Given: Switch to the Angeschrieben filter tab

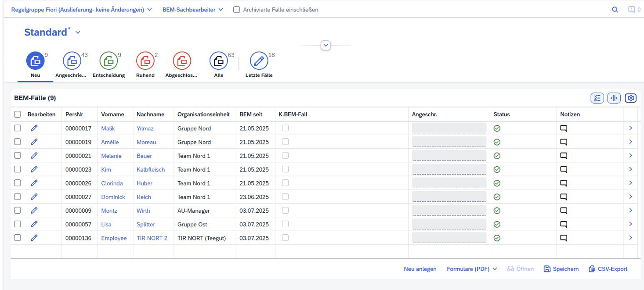Looking at the screenshot, I should pos(71,65).
